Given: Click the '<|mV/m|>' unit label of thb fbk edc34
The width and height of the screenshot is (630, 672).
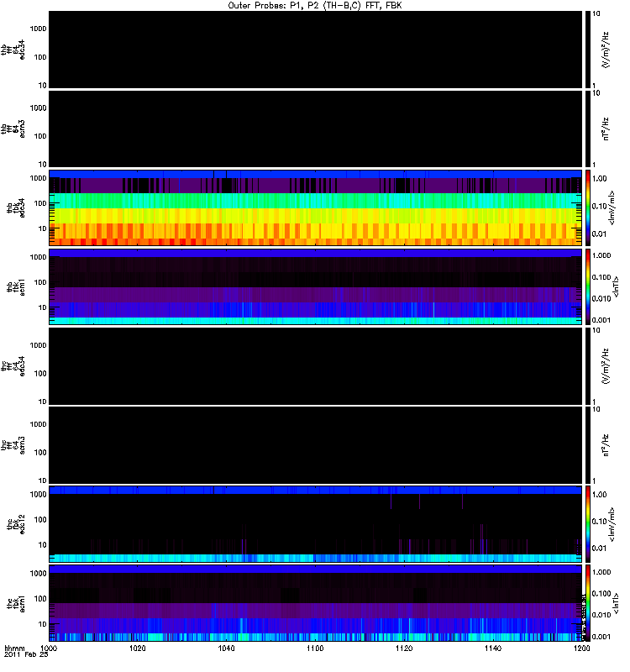Looking at the screenshot, I should [x=612, y=207].
